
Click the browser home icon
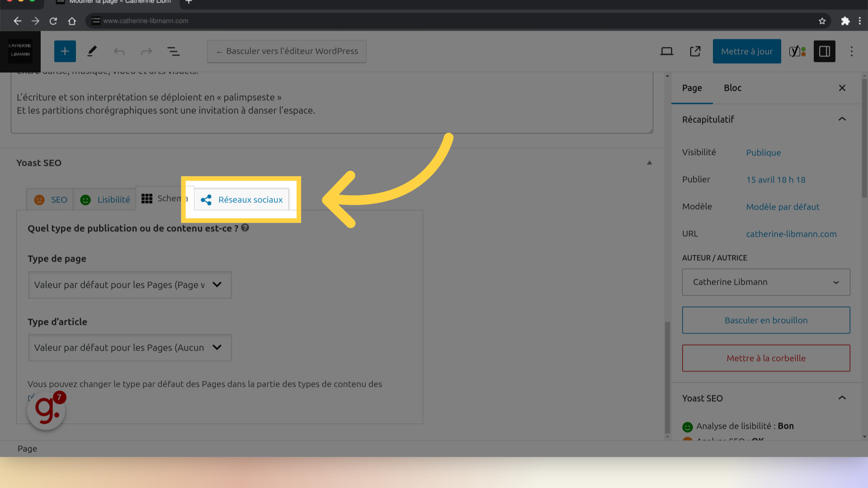pos(72,21)
